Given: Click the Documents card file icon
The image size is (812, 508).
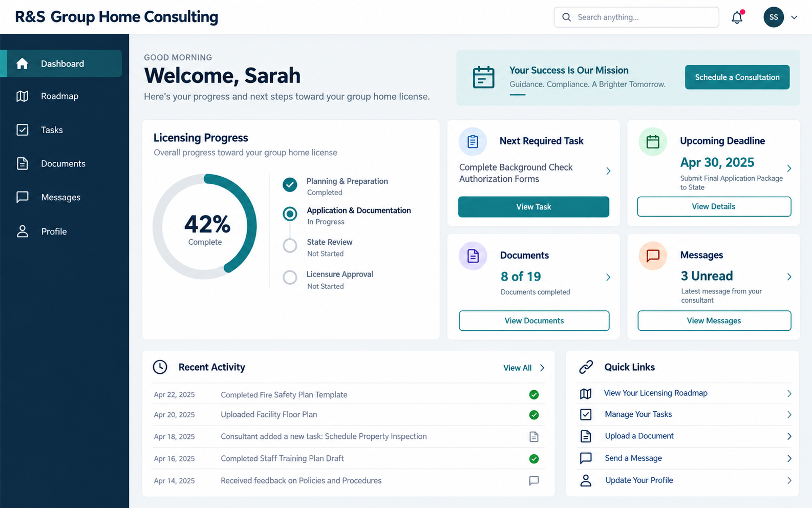Looking at the screenshot, I should pos(473,256).
